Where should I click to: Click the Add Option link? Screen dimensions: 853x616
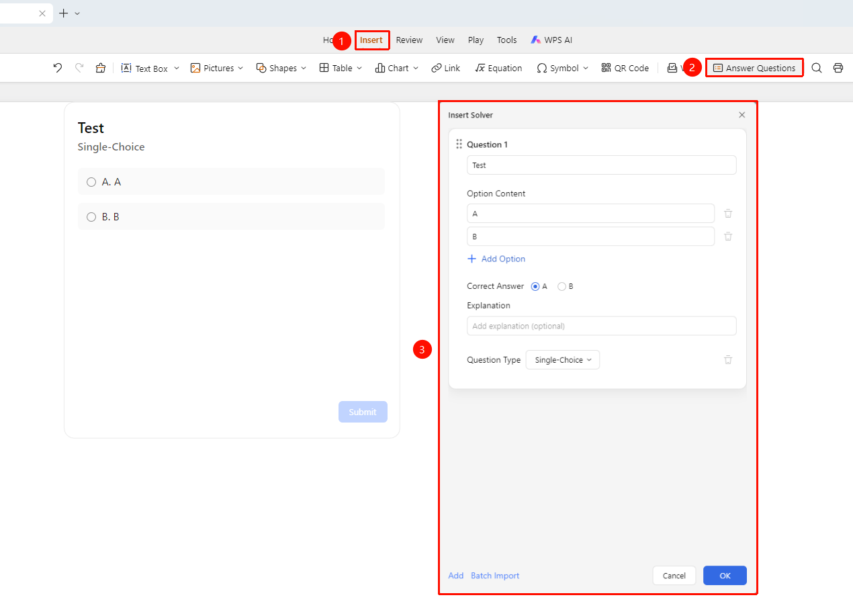pos(496,259)
